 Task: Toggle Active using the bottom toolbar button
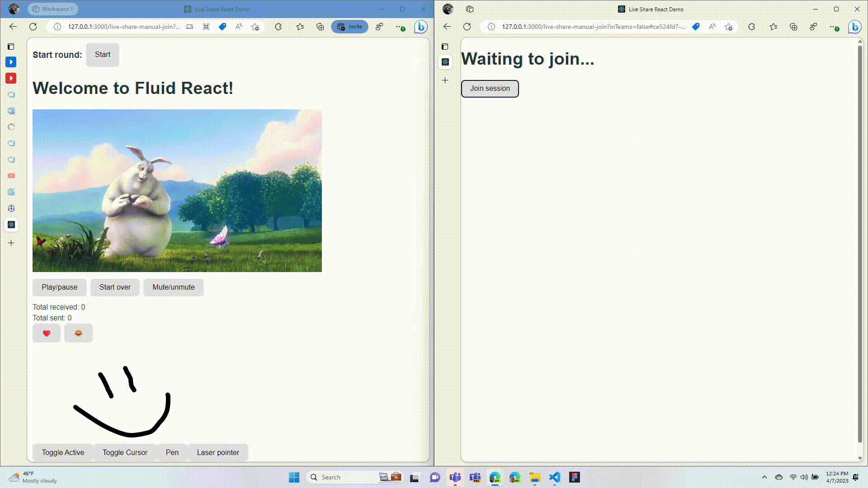pyautogui.click(x=62, y=452)
